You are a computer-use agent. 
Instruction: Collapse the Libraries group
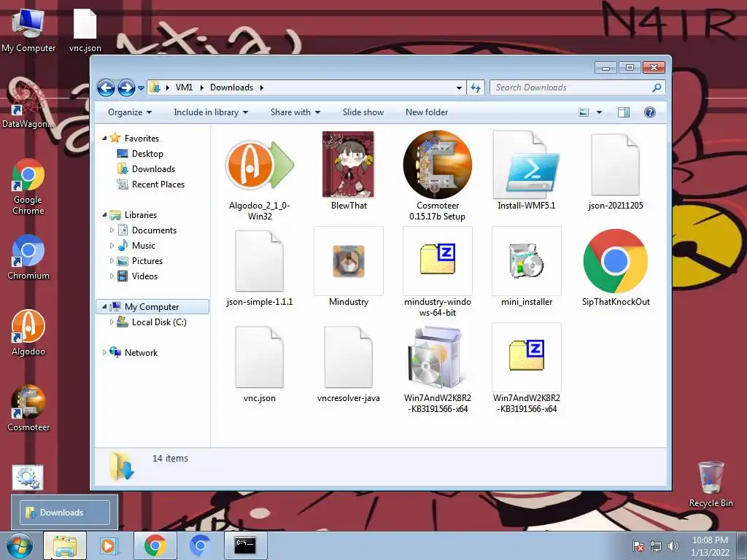tap(104, 215)
